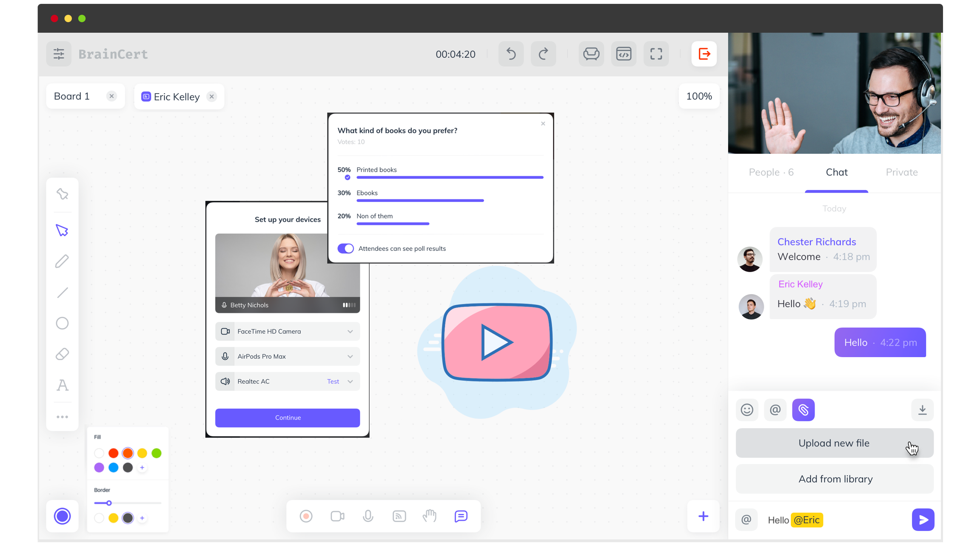The height and width of the screenshot is (551, 980).
Task: Expand the AirPods Pro Max dropdown
Action: pos(350,357)
